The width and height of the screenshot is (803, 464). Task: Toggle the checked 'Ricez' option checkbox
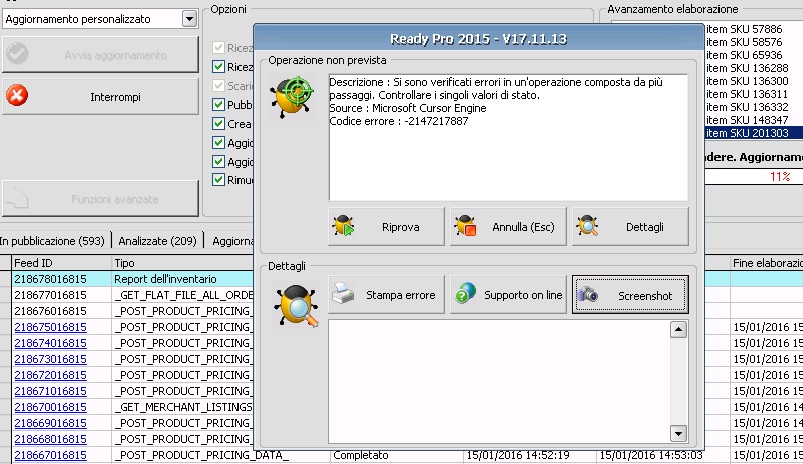pos(219,67)
